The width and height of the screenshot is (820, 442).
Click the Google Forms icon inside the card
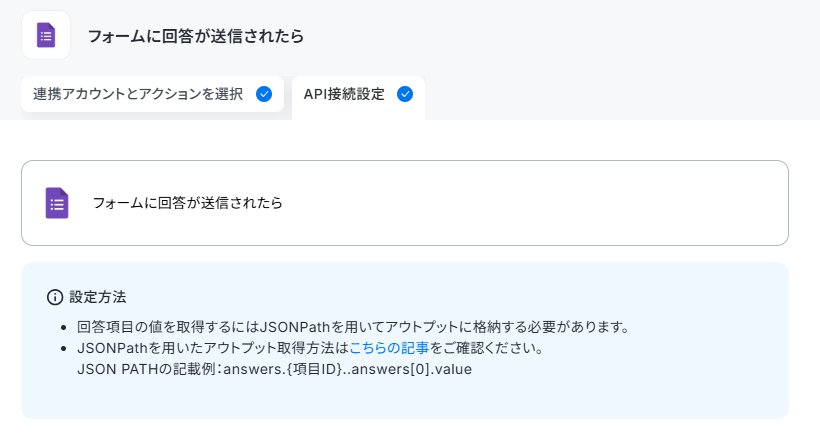click(x=57, y=203)
